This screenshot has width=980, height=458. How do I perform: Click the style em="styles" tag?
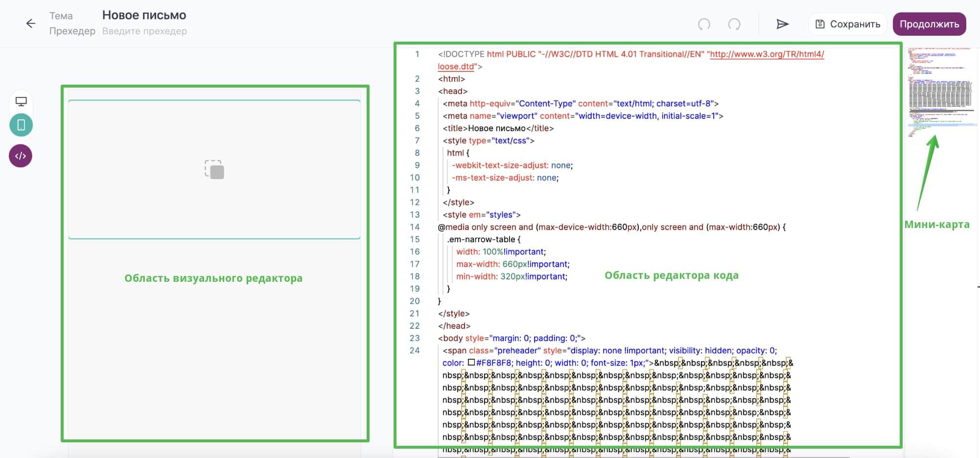482,215
